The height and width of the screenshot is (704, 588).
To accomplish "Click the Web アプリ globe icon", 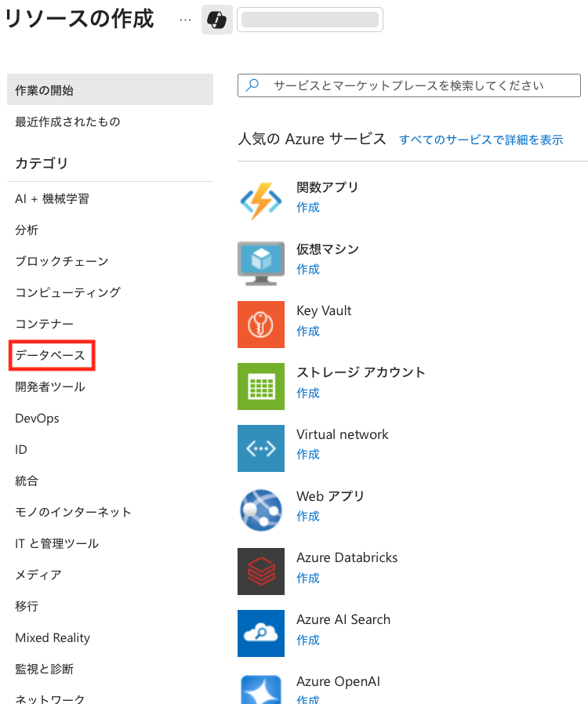I will pyautogui.click(x=261, y=510).
